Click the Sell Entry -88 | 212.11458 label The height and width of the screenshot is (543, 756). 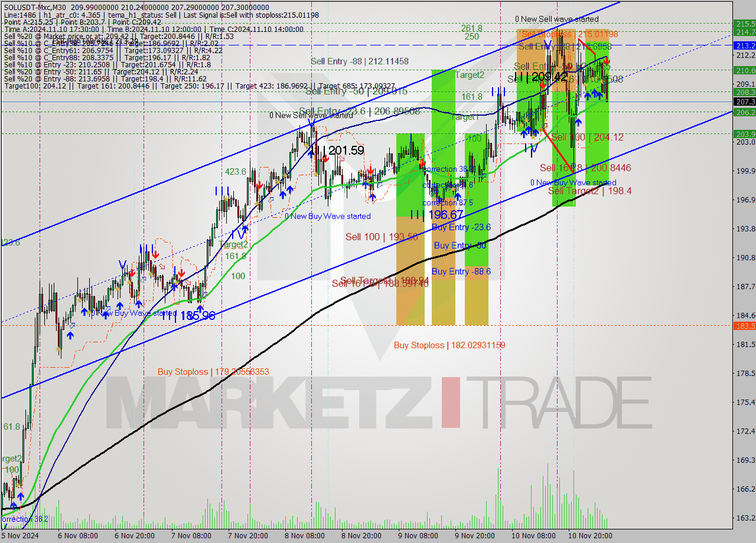tap(360, 61)
